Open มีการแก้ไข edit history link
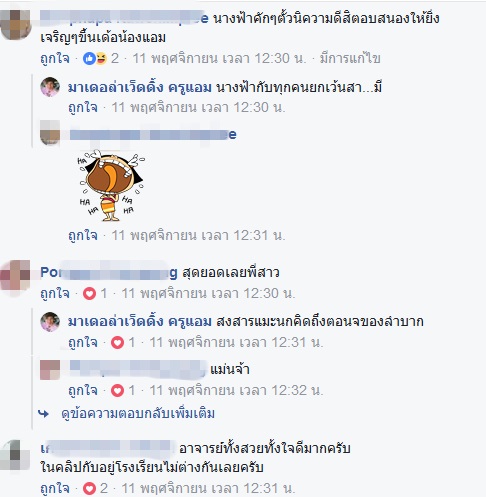 (350, 59)
